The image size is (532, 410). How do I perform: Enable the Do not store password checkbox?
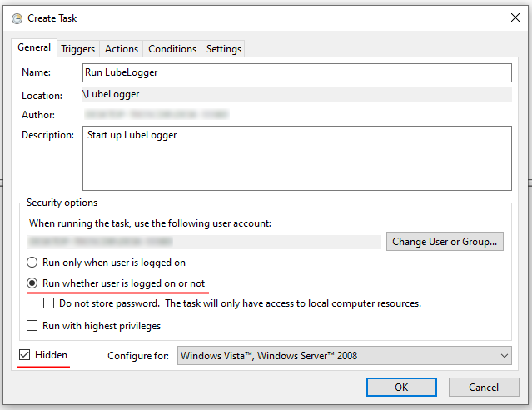49,303
